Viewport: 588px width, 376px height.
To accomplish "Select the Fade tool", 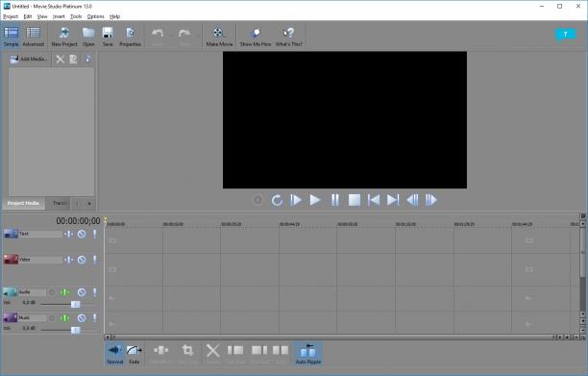I will pyautogui.click(x=134, y=354).
